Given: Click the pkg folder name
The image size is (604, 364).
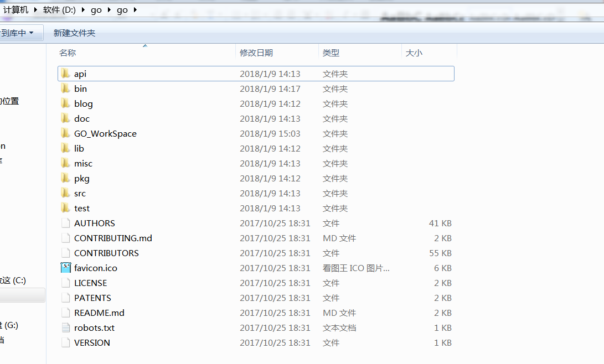Looking at the screenshot, I should [x=82, y=179].
